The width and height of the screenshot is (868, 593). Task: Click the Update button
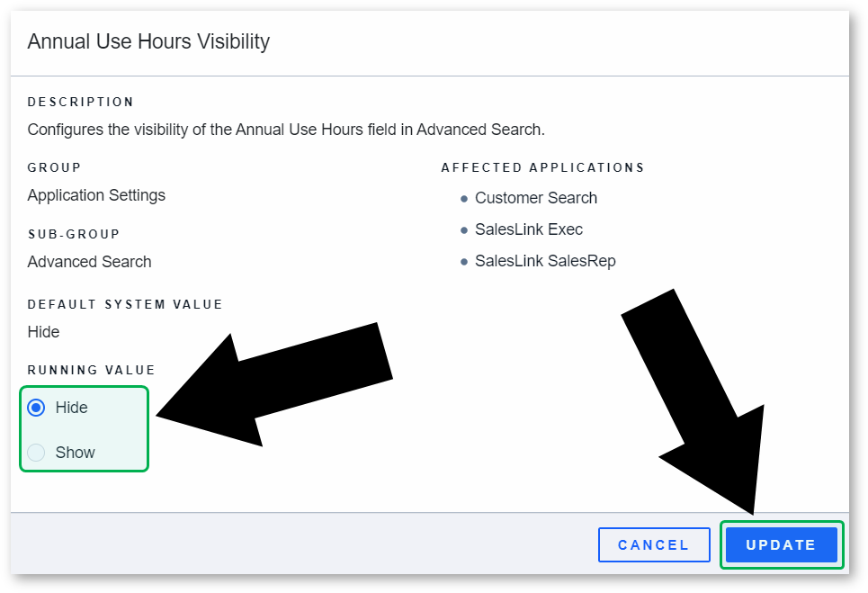(781, 544)
